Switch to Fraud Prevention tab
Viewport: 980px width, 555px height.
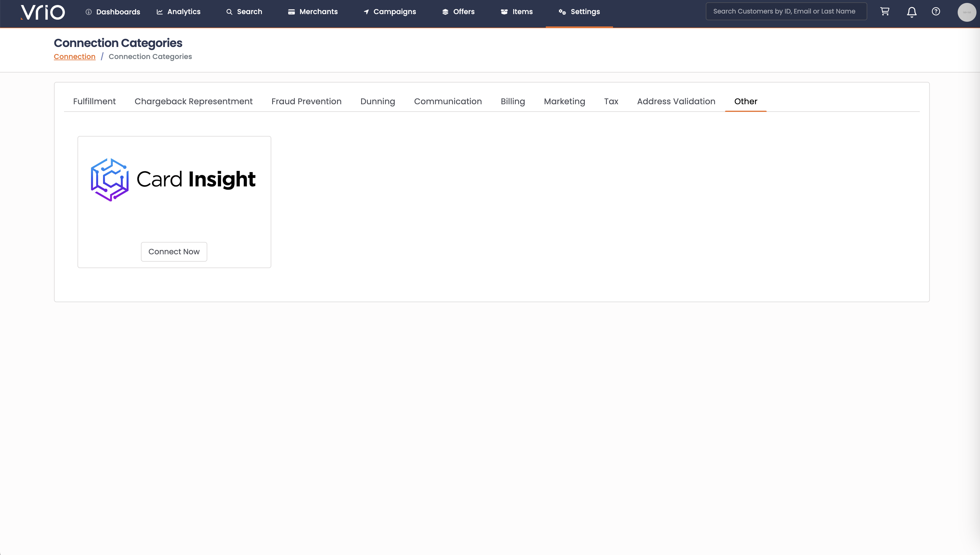point(306,101)
